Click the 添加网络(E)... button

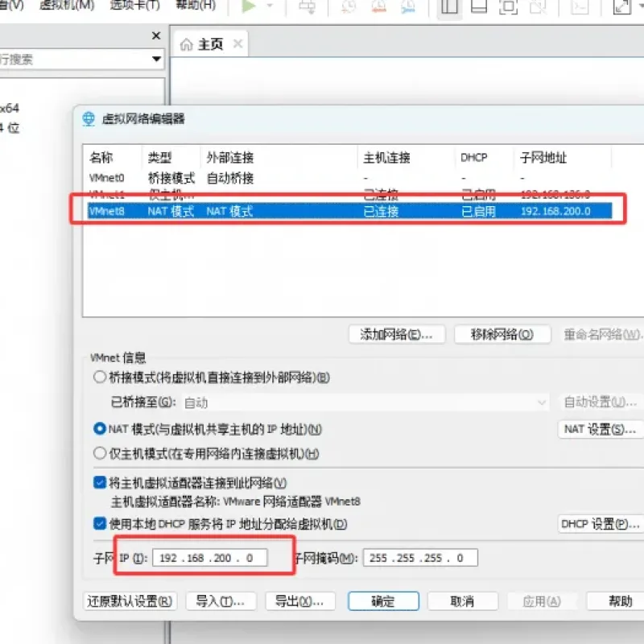(x=397, y=334)
